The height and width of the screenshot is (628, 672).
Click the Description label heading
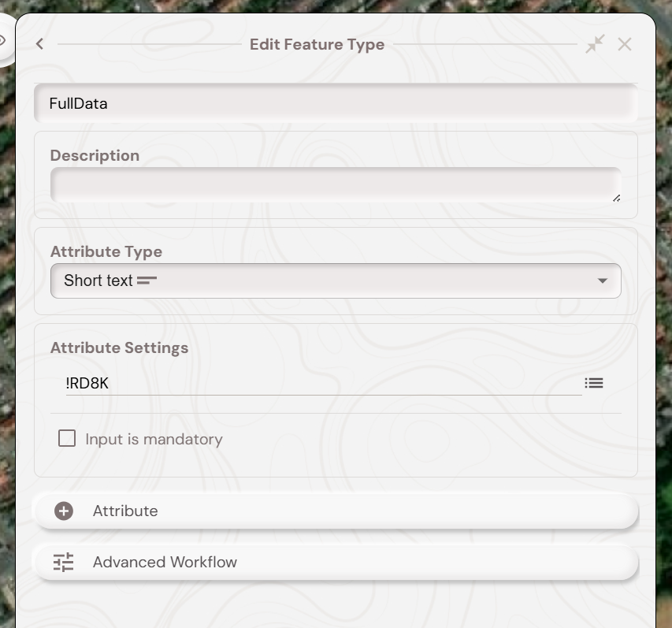pos(95,155)
